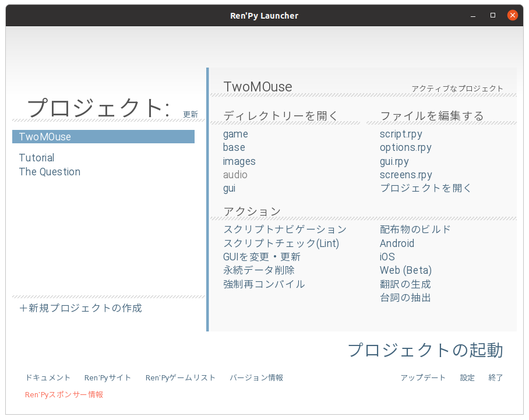Viewport: 529px width, 420px height.
Task: Maximize the Ren'Py Launcher window
Action: [x=493, y=16]
